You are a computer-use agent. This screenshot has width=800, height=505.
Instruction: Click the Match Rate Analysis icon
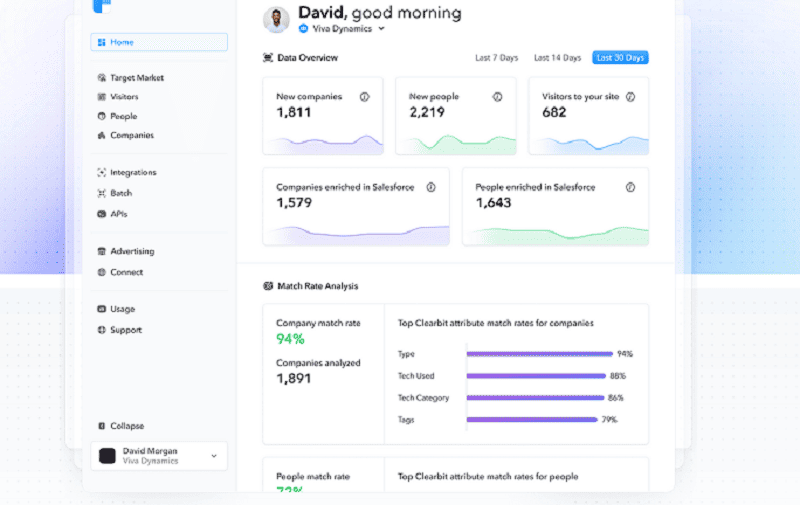point(268,286)
